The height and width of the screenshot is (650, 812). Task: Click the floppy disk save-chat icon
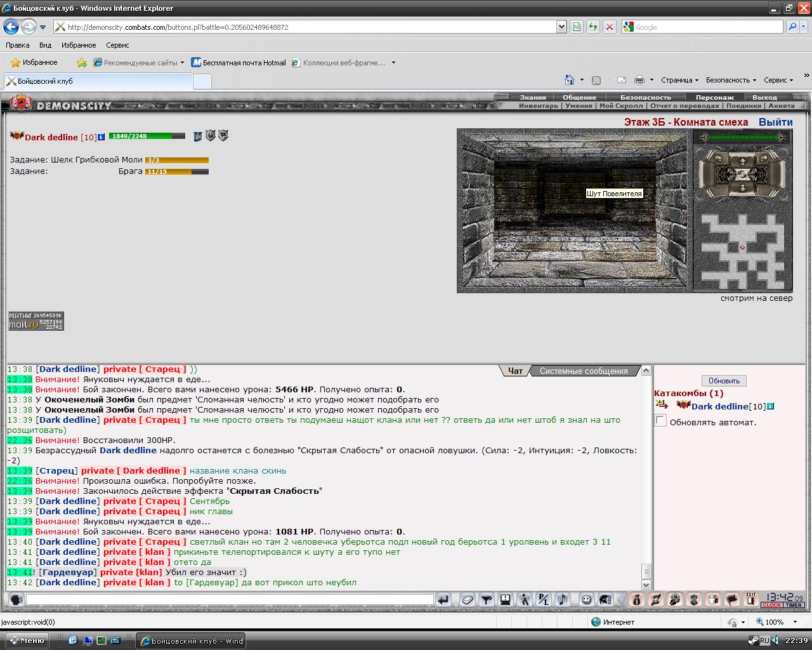point(506,599)
